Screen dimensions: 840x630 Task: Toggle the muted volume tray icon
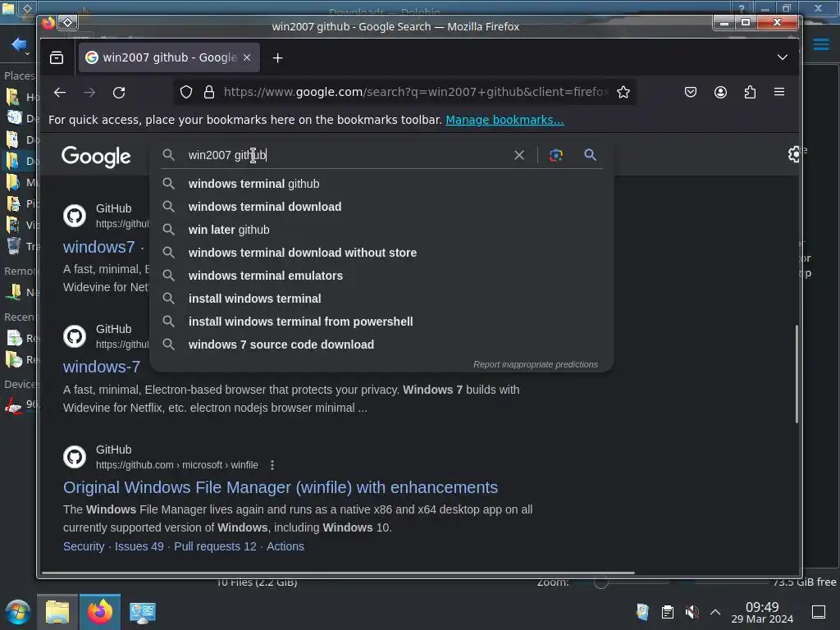[692, 612]
